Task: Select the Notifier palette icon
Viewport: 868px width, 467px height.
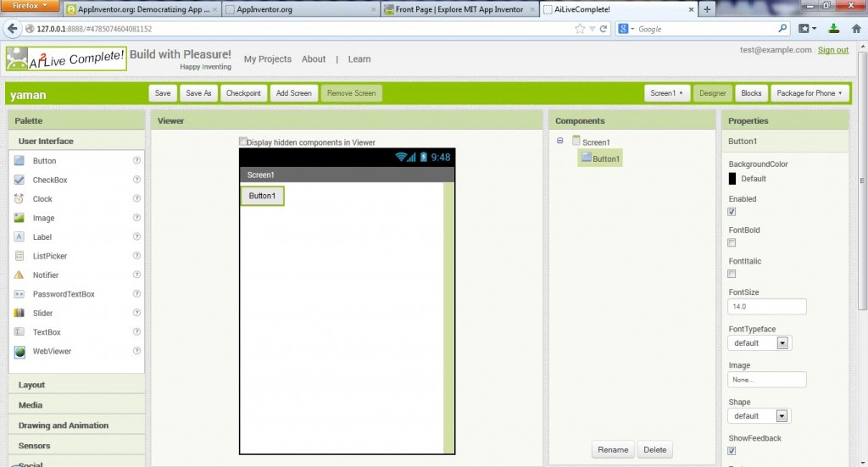Action: (19, 275)
